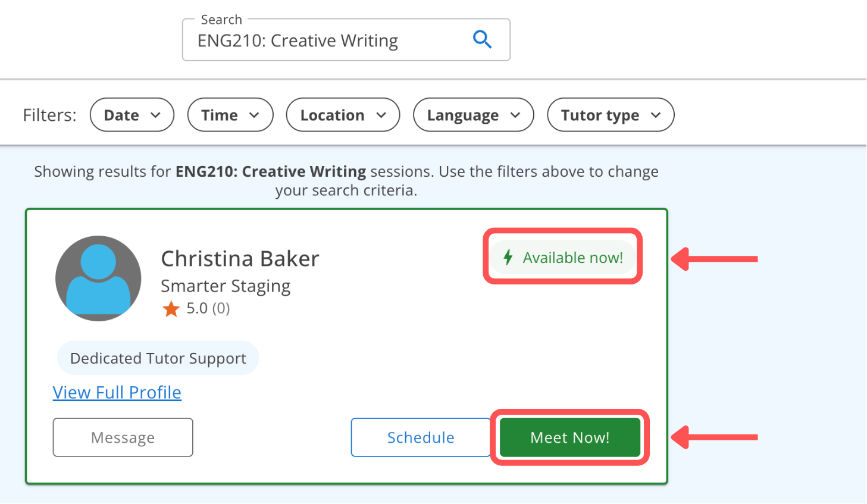Open the Date filter dropdown

132,115
